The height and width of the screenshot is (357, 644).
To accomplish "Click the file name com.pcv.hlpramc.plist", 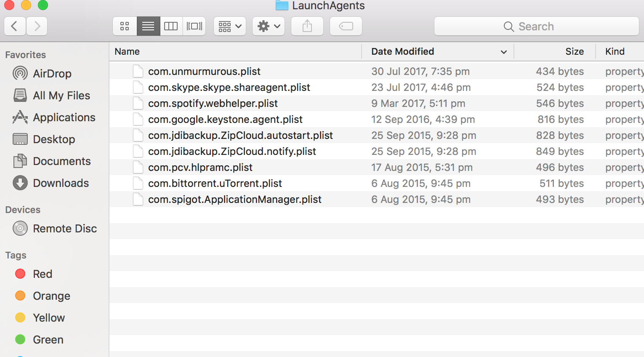I will (x=200, y=168).
